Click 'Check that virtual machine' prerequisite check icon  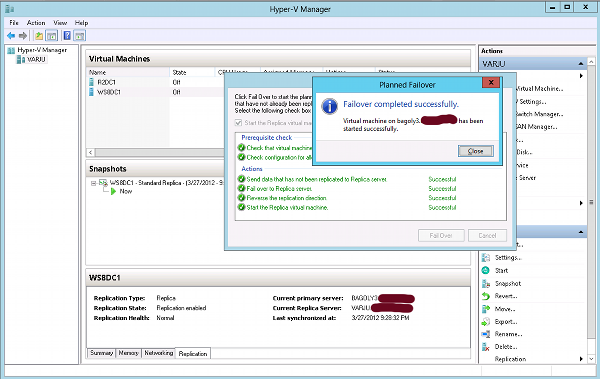pos(241,147)
